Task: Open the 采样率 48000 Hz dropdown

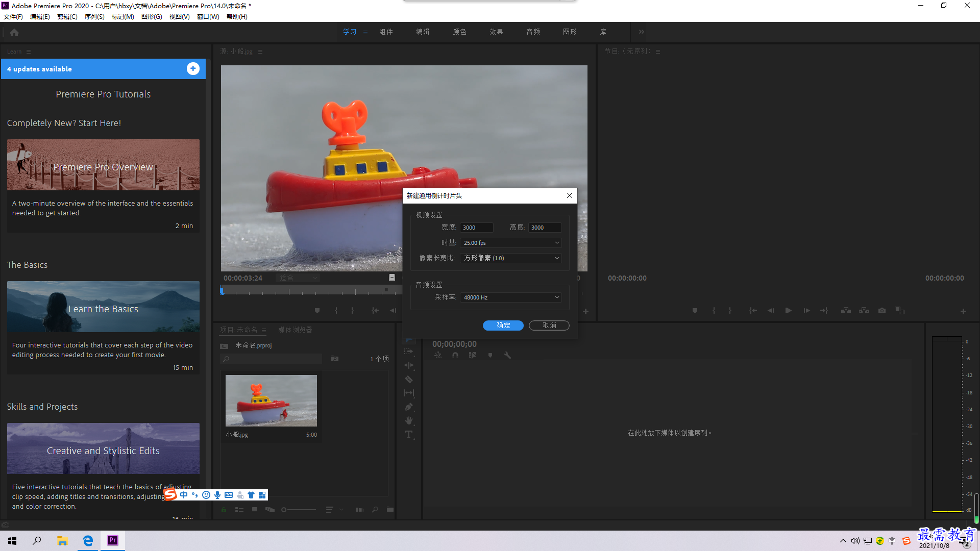Action: 511,297
